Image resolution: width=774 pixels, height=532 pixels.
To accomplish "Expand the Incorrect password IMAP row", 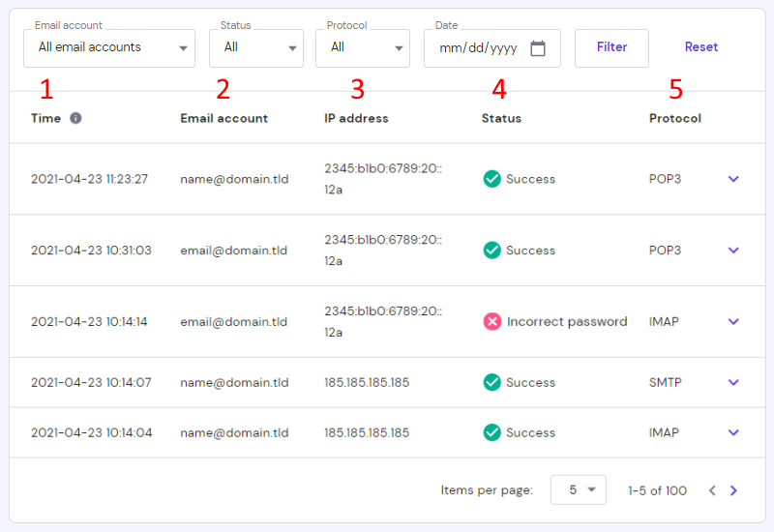I will point(733,321).
